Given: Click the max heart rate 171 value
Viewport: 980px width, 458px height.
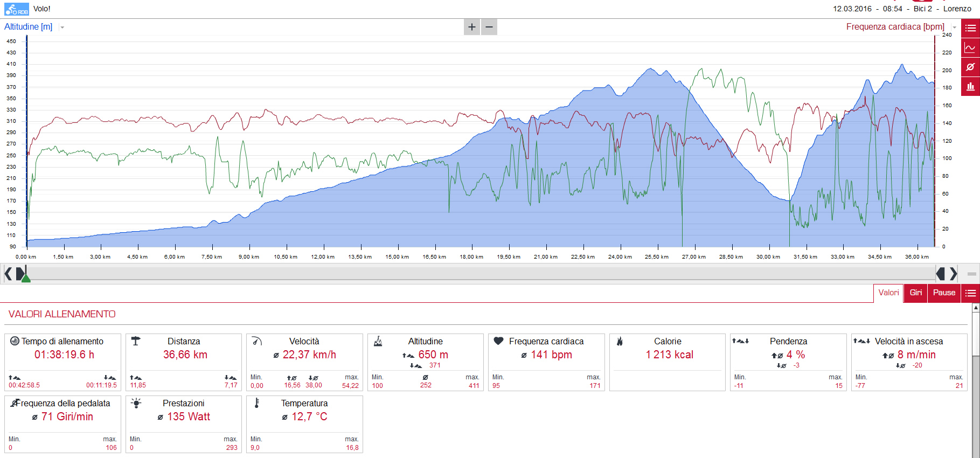Looking at the screenshot, I should click(x=595, y=385).
